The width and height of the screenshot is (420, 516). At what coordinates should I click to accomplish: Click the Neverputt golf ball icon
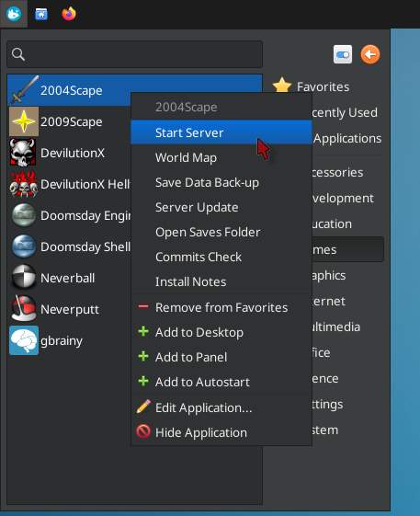[24, 309]
